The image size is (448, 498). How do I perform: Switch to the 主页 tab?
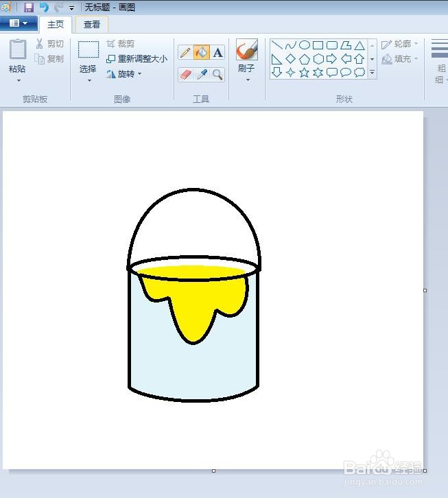[56, 25]
